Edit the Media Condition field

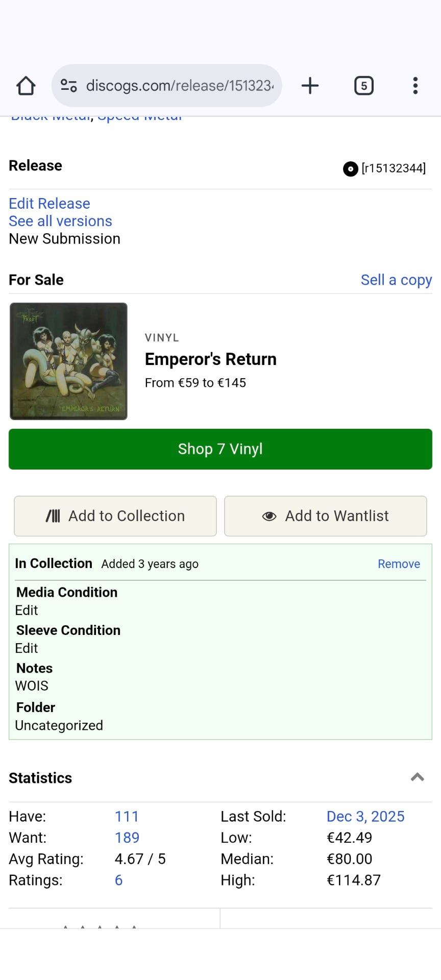pyautogui.click(x=27, y=610)
